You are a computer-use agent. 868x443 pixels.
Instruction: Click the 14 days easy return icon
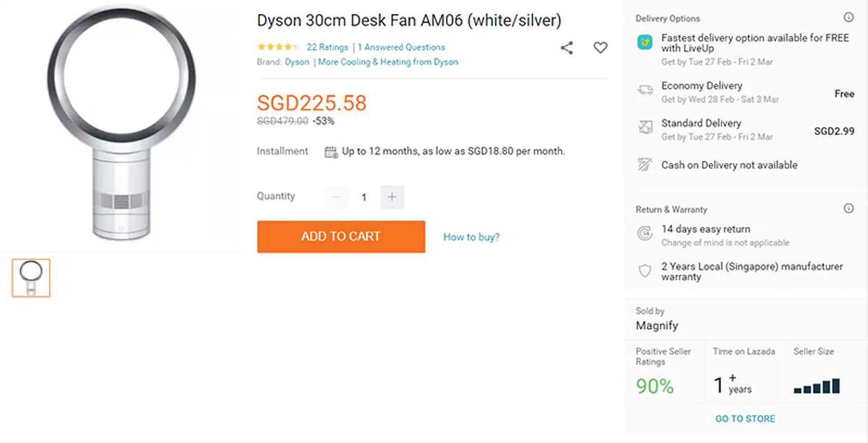coord(645,233)
